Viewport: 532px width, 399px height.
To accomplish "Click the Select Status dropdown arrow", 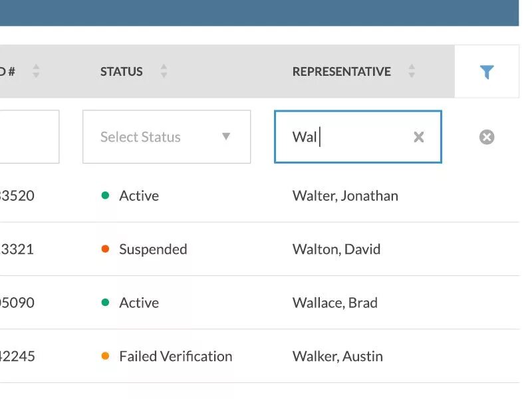I will pyautogui.click(x=226, y=136).
